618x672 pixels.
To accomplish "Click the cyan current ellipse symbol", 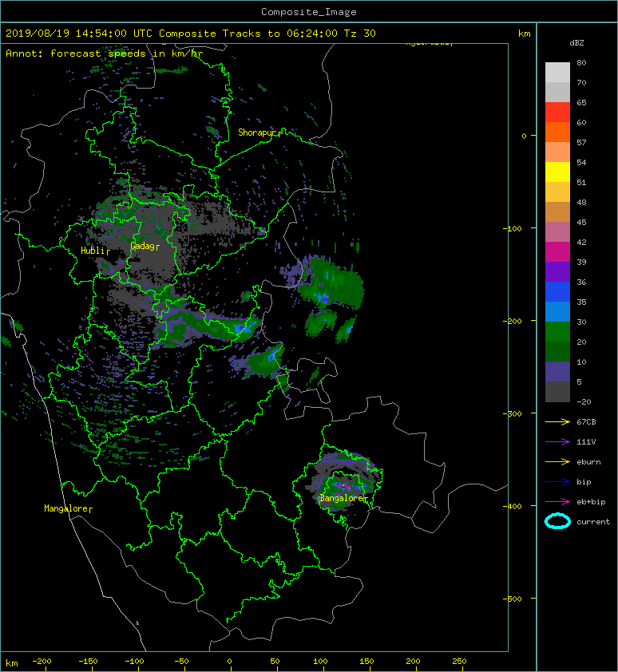I will 557,521.
